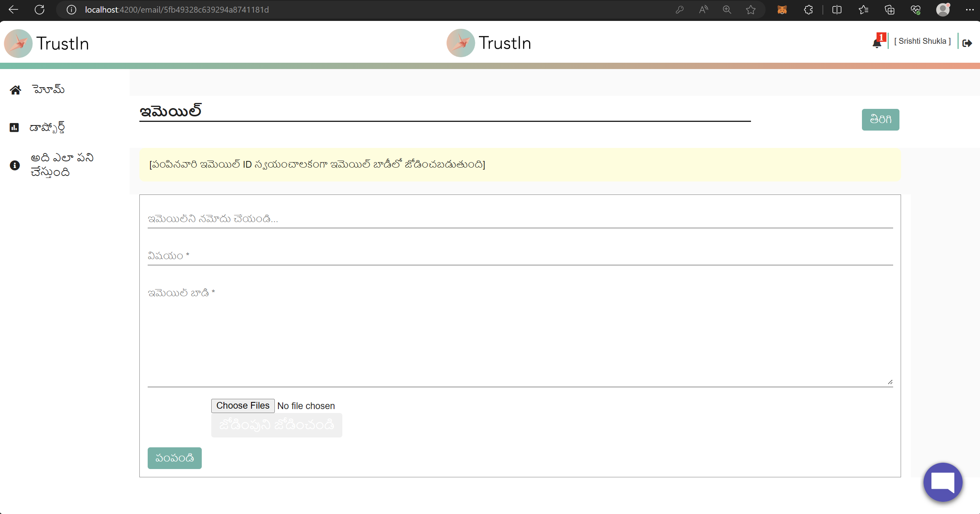
Task: Open the హోమ్ home icon in sidebar
Action: tap(15, 89)
